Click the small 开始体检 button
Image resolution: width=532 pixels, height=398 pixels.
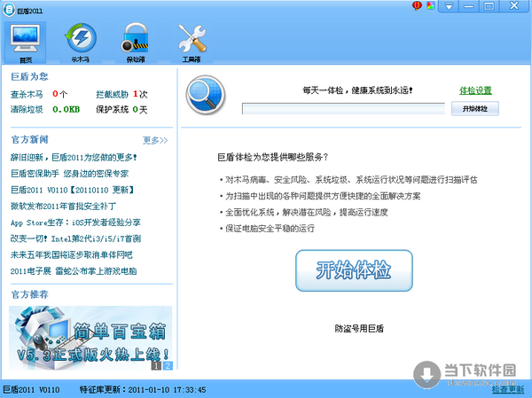(475, 108)
